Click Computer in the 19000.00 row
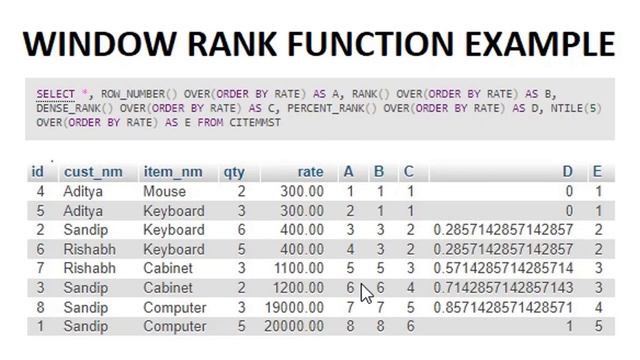Screen dimensions: 640x360 tap(175, 308)
